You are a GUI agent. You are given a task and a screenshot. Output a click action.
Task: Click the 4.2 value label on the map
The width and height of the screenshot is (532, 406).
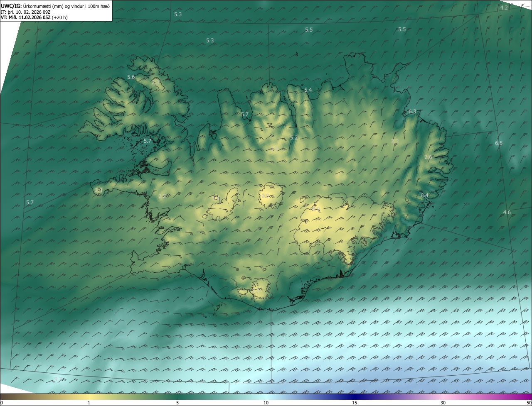(504, 8)
